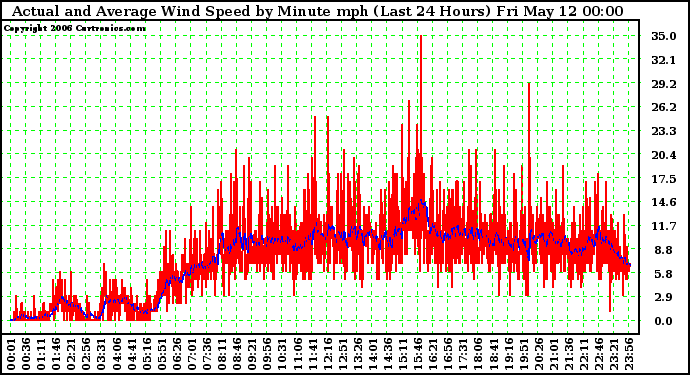Click the 09:21 time label
This screenshot has width=690, height=375.
click(x=252, y=354)
